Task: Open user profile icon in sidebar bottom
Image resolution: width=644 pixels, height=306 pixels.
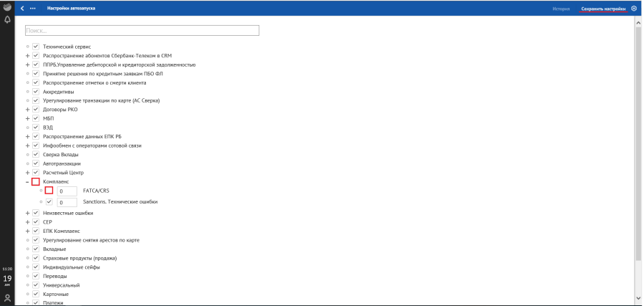Action: (7, 297)
